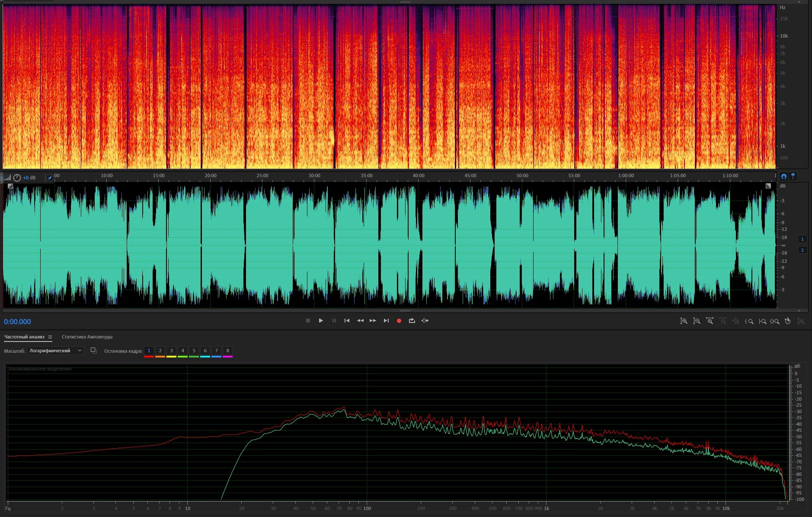Zoom in amplitude vertically

684,321
